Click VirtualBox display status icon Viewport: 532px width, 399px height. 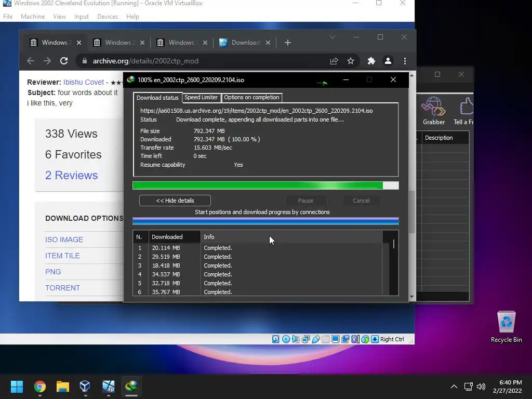[x=335, y=339]
